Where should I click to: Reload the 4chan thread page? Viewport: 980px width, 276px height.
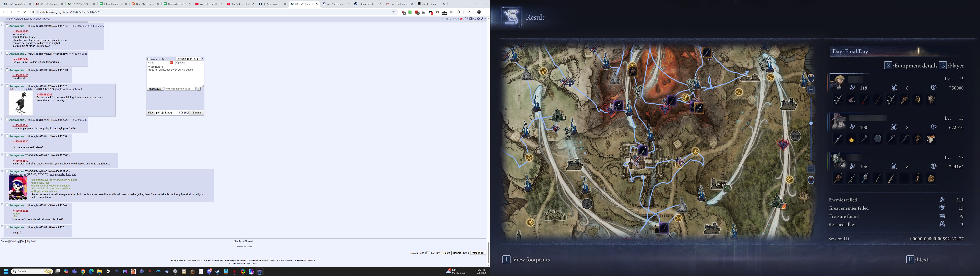pyautogui.click(x=18, y=12)
